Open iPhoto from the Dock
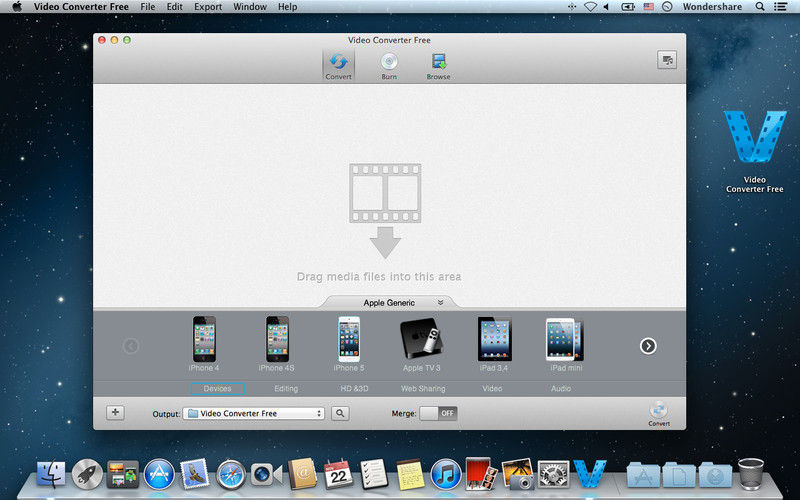The width and height of the screenshot is (800, 500). pyautogui.click(x=518, y=474)
